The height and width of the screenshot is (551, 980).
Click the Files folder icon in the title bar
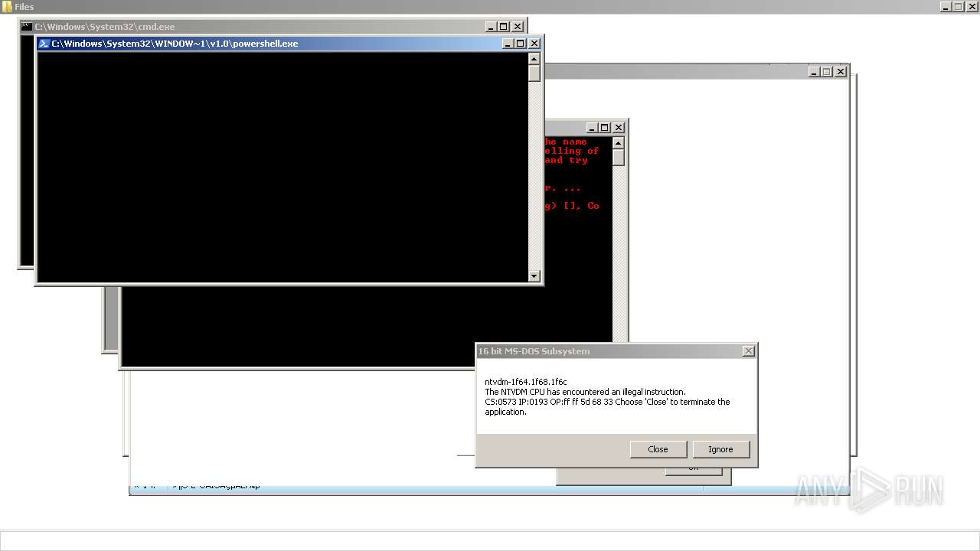click(7, 6)
